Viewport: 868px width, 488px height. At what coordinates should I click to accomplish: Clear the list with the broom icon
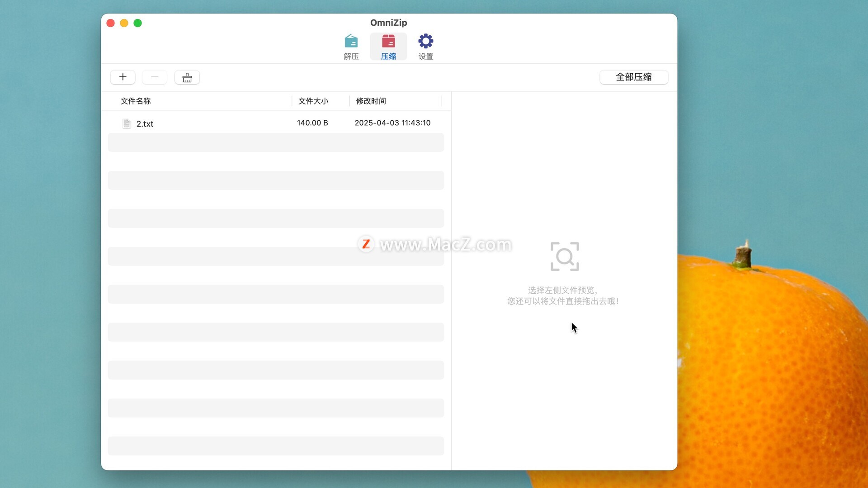pos(187,77)
